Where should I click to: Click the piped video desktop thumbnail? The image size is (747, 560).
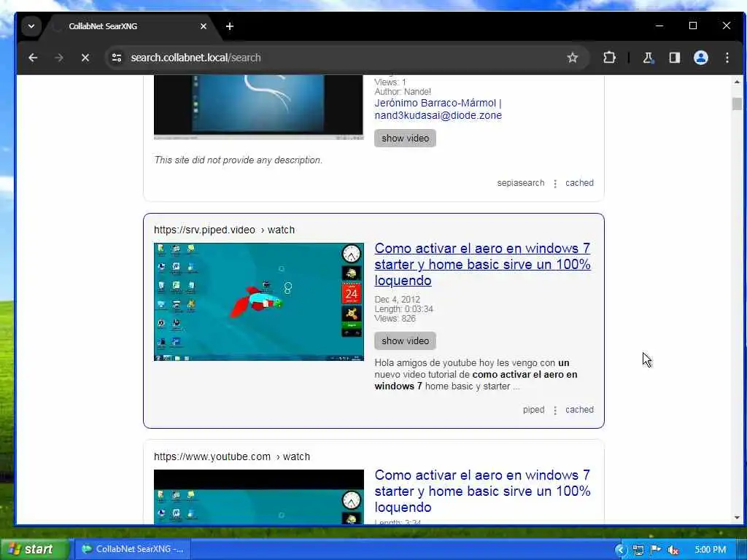click(x=259, y=302)
